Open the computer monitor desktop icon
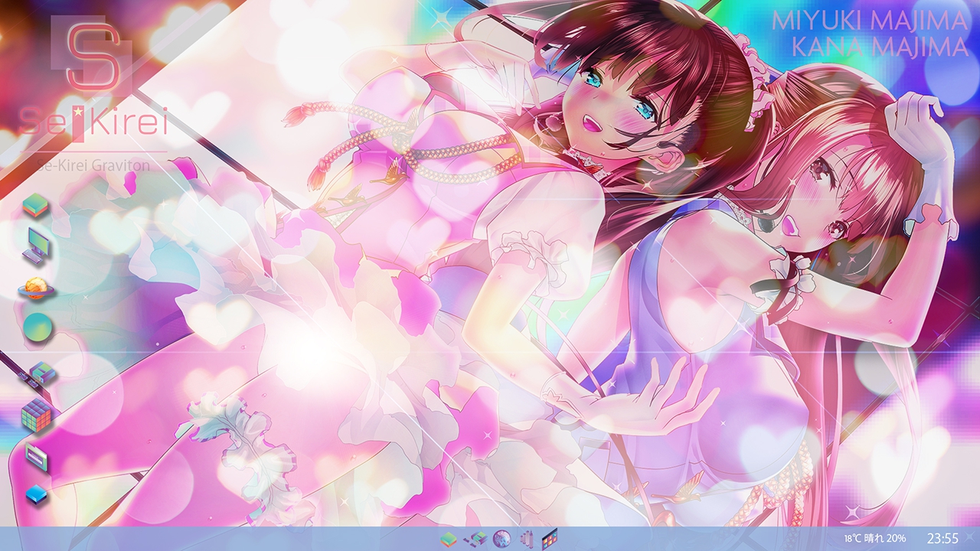The width and height of the screenshot is (980, 551). (x=37, y=245)
